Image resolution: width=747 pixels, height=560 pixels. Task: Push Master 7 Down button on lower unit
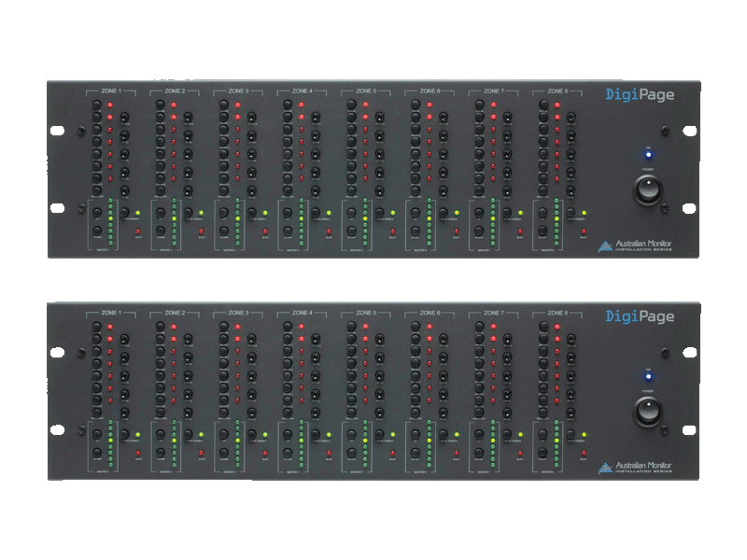[479, 453]
